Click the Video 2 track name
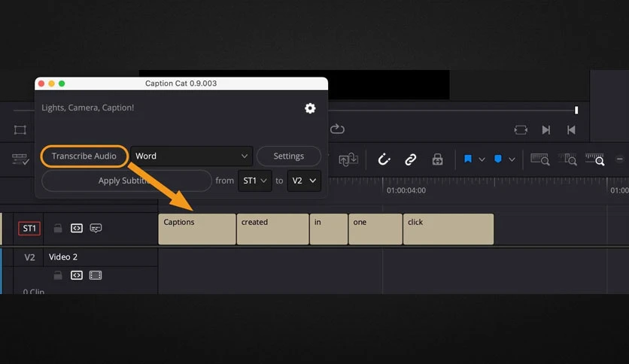This screenshot has width=629, height=364. tap(63, 257)
